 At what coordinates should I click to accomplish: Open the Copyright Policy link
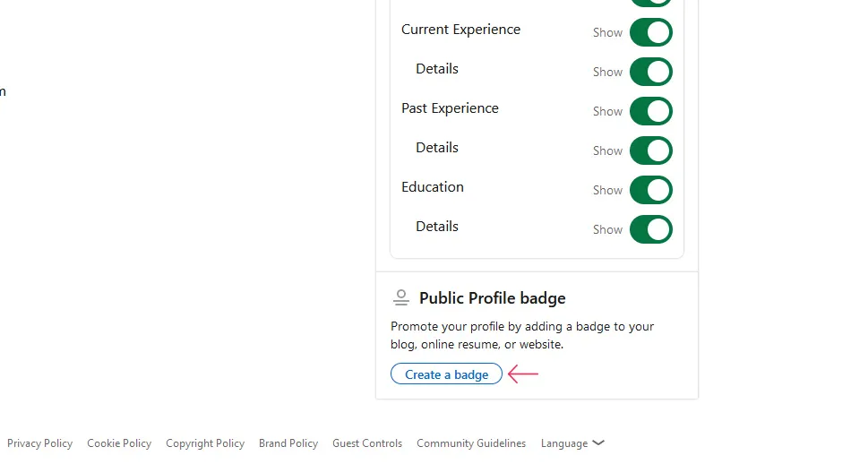point(205,443)
